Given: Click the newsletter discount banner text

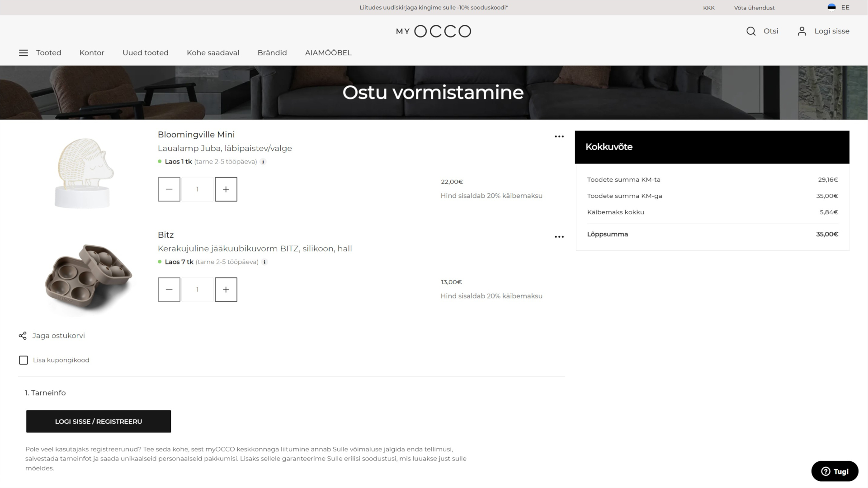Looking at the screenshot, I should coord(434,8).
